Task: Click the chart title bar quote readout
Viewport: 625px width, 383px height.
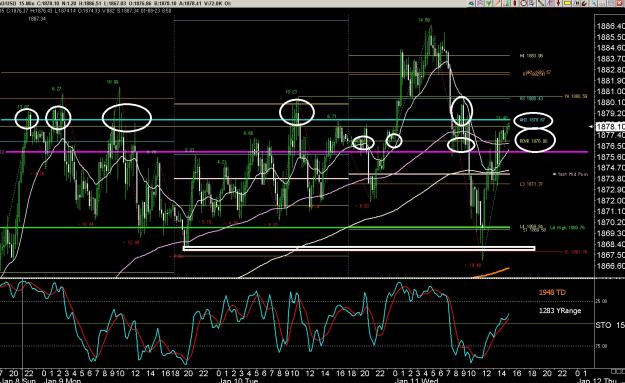Action: coord(116,3)
